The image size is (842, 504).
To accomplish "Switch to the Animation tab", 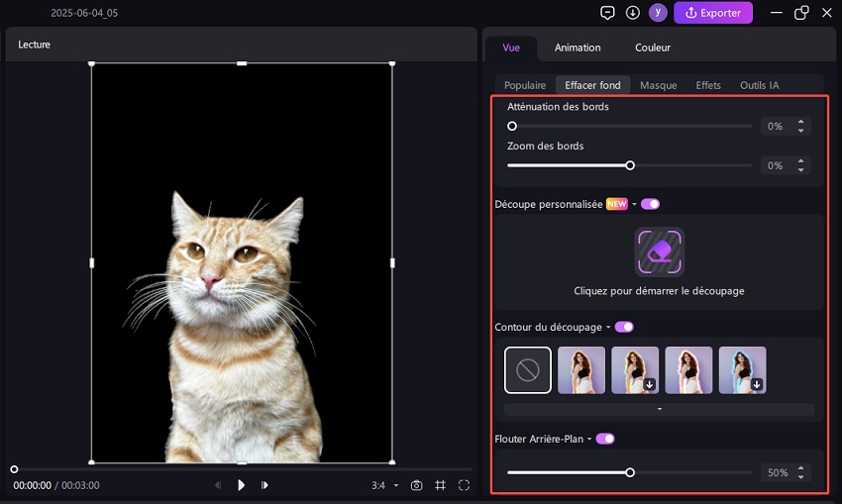I will click(x=578, y=48).
